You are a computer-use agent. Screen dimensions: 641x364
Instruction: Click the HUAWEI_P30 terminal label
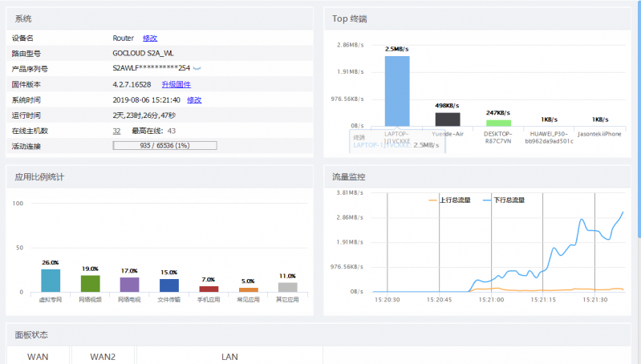(x=549, y=137)
